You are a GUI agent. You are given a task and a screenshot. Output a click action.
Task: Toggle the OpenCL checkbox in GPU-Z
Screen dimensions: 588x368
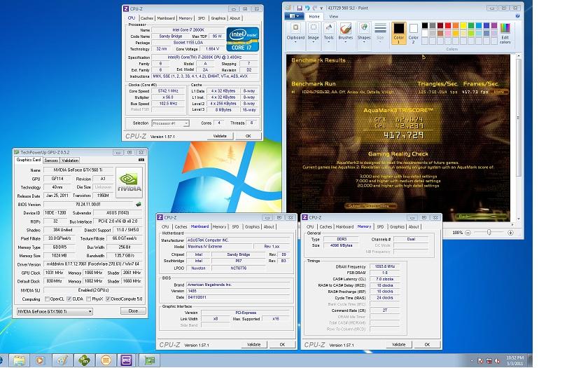pyautogui.click(x=48, y=299)
